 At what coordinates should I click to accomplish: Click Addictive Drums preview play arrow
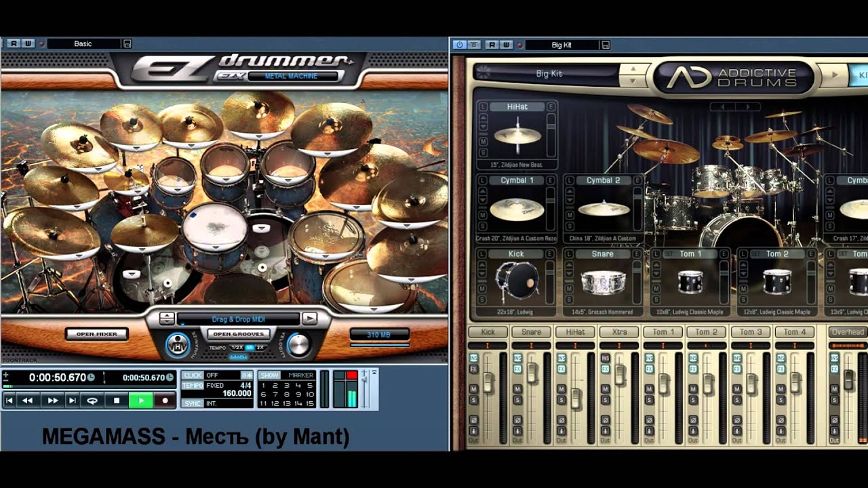click(x=835, y=75)
